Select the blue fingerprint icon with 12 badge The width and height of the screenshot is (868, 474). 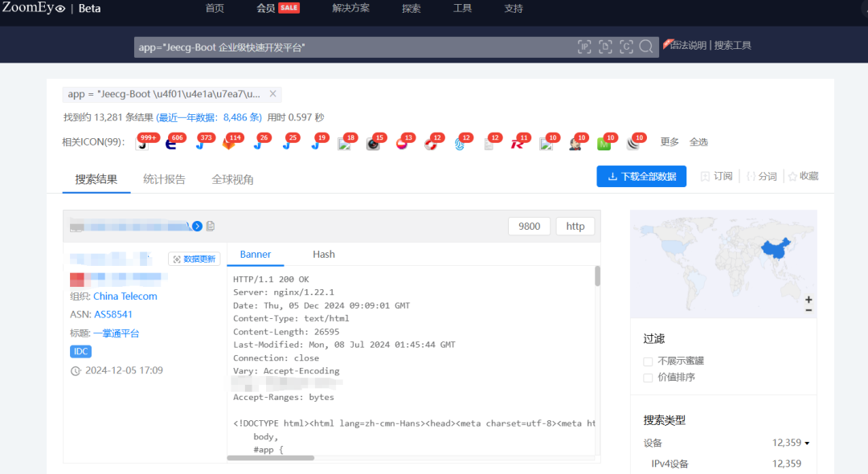[x=460, y=145]
